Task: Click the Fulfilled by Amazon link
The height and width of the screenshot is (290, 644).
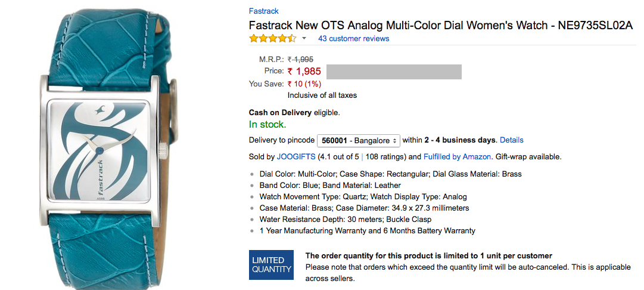Action: coord(457,157)
